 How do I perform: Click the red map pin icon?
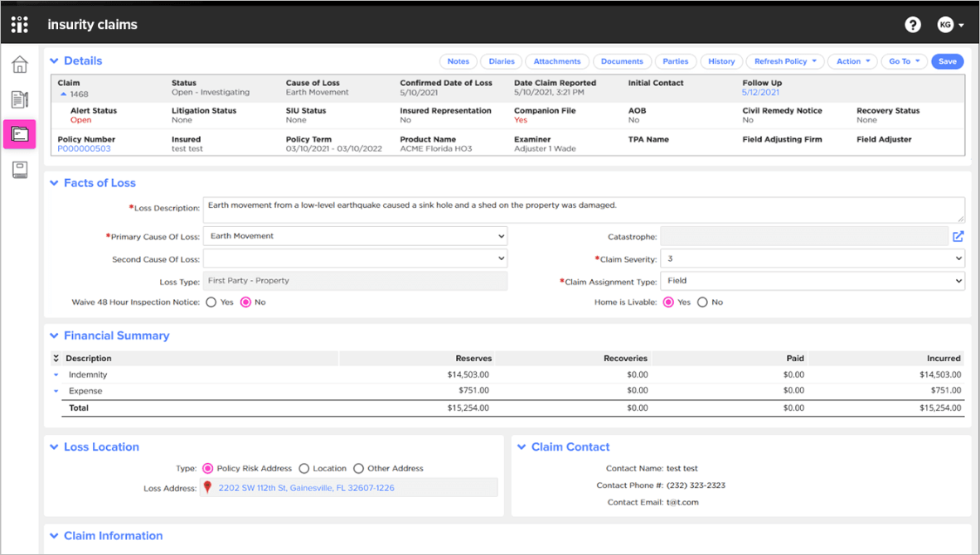coord(208,488)
